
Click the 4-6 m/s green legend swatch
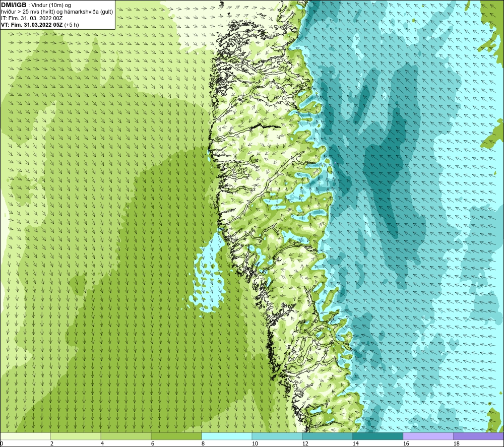click(125, 436)
